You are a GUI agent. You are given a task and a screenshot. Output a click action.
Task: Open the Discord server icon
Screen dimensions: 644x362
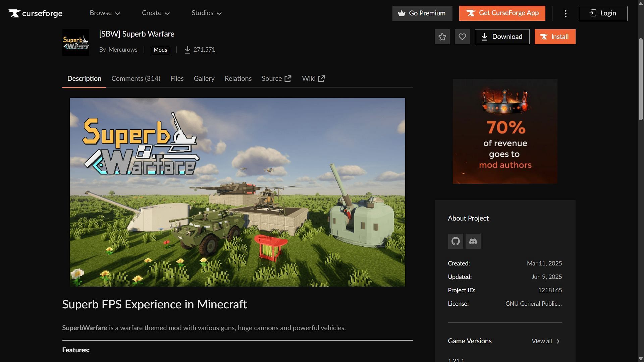(x=473, y=241)
